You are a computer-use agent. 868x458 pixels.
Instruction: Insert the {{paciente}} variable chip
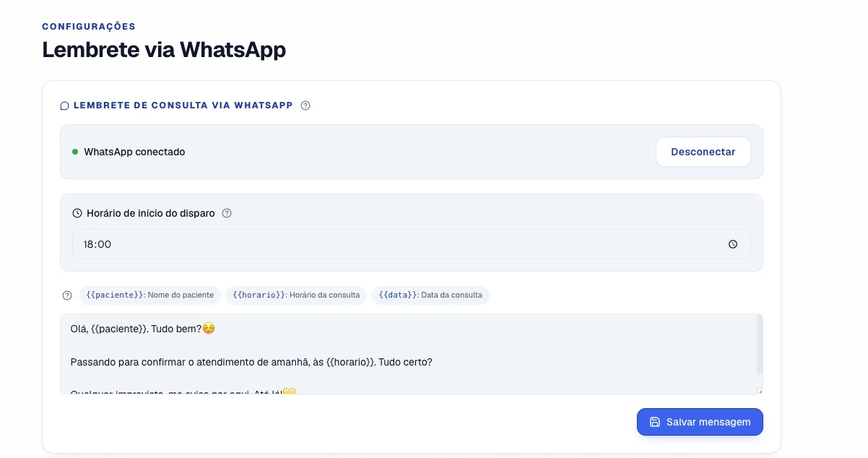[149, 295]
